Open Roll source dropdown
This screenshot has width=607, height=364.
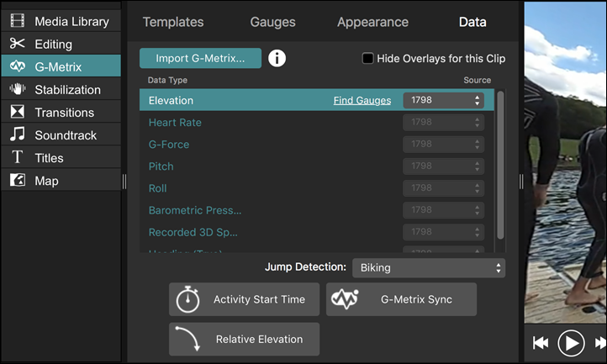[x=444, y=188]
